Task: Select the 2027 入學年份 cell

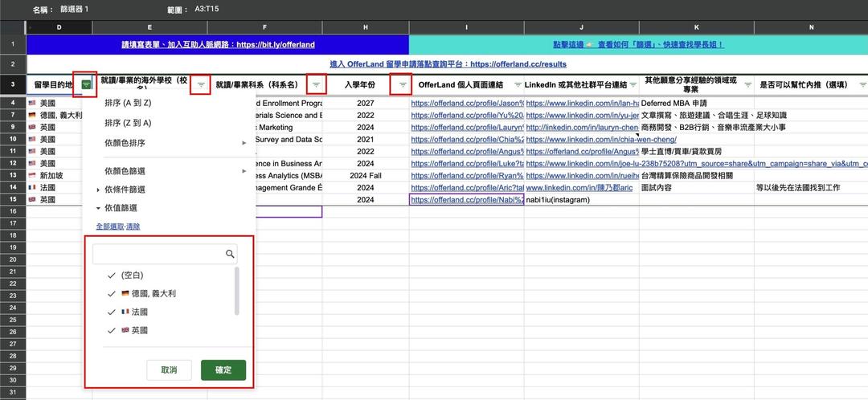Action: 366,103
